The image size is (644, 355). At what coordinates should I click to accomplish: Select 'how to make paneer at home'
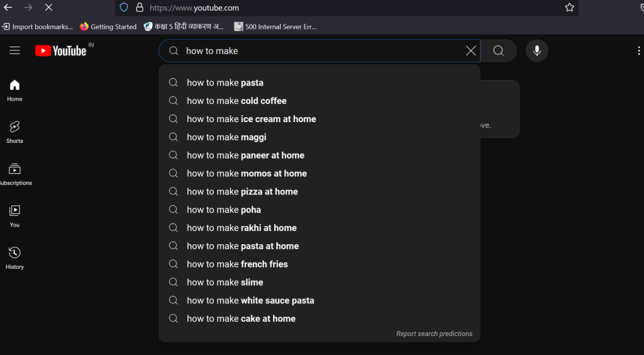click(x=319, y=155)
